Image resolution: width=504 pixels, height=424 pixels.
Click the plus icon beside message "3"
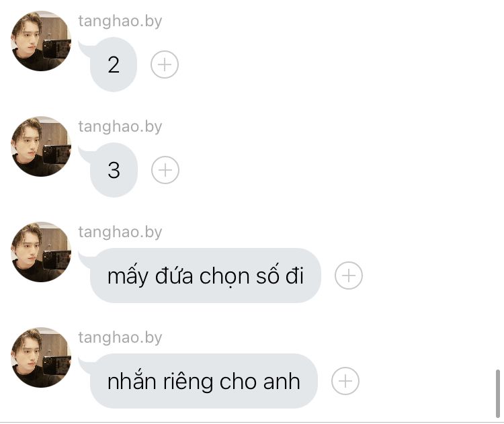pos(165,170)
